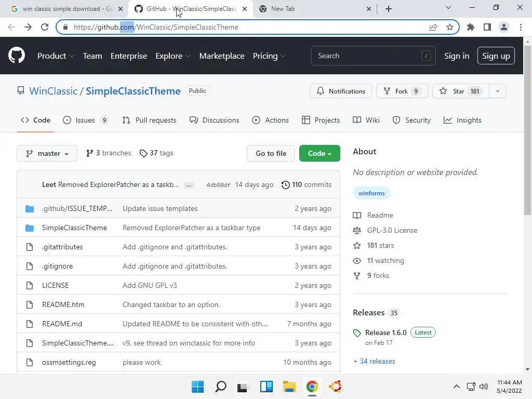Screen dimensions: 532x399
Task: Click the browser back arrow
Action: pyautogui.click(x=11, y=27)
